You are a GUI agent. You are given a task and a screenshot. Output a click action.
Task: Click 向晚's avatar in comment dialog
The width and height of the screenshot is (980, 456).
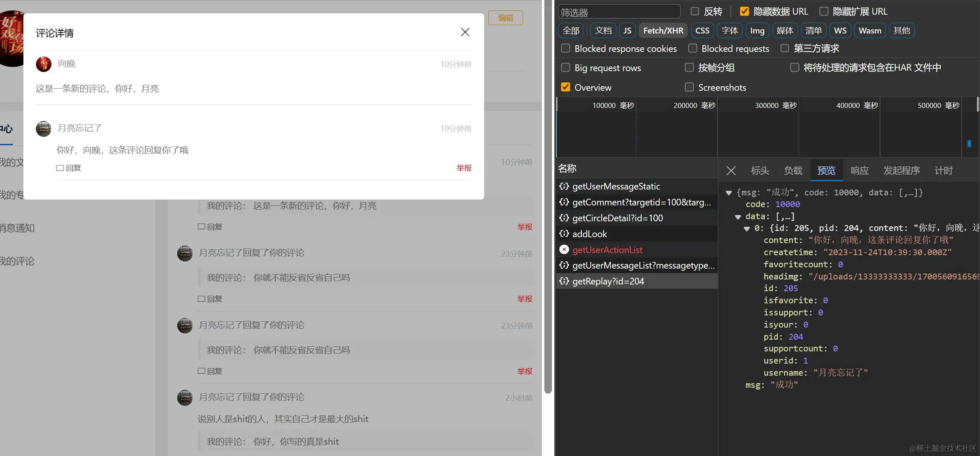(43, 64)
